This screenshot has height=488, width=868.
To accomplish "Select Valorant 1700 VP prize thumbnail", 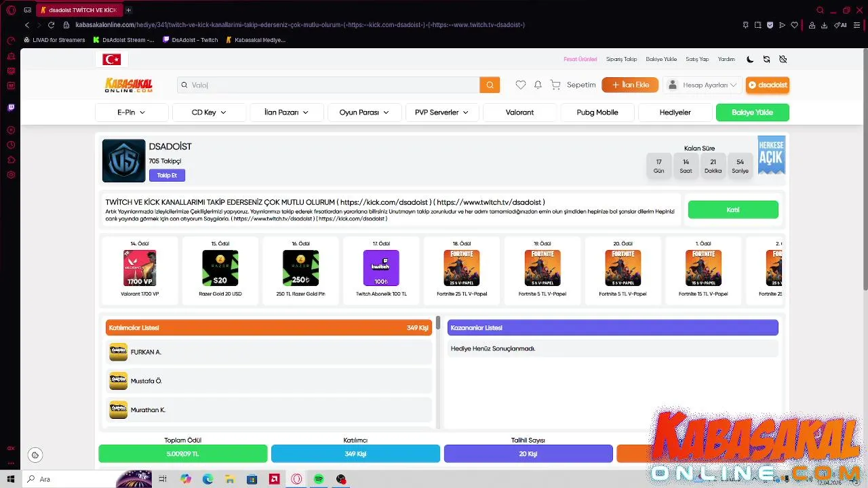I will pos(140,268).
